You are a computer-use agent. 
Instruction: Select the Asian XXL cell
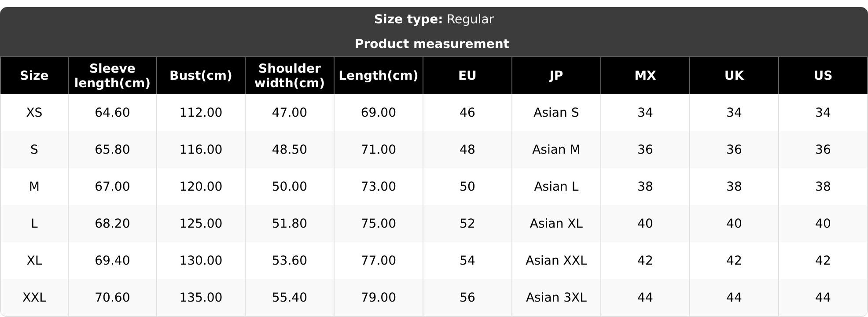tap(556, 261)
